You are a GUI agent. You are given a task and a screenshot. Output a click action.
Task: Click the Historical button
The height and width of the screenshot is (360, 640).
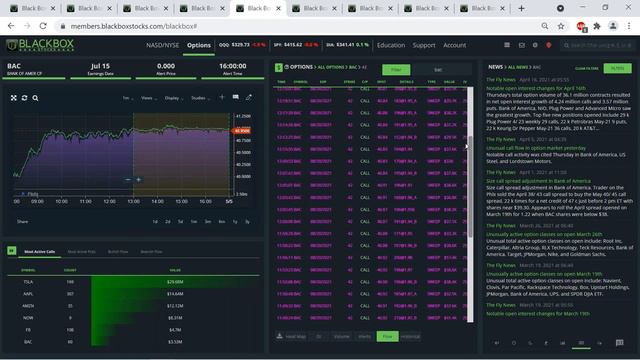pyautogui.click(x=410, y=336)
